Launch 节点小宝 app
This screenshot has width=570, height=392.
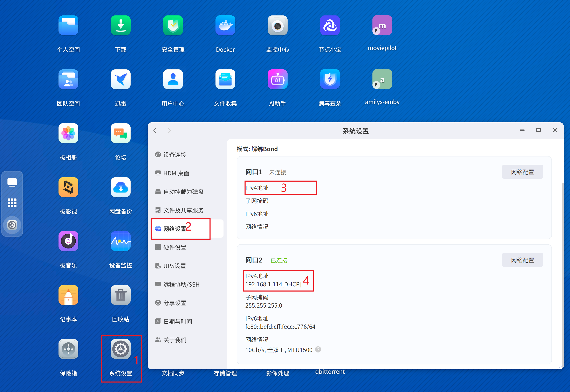tap(330, 25)
